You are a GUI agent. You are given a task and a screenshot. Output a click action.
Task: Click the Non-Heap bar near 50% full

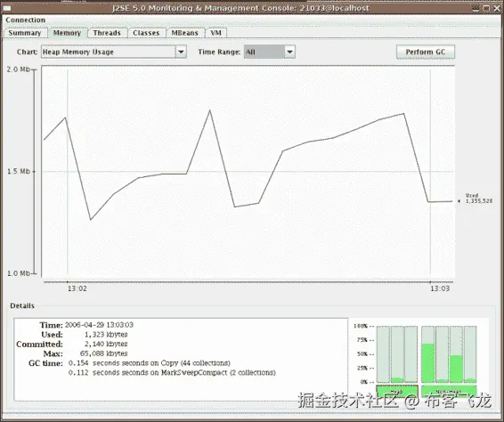(456, 354)
